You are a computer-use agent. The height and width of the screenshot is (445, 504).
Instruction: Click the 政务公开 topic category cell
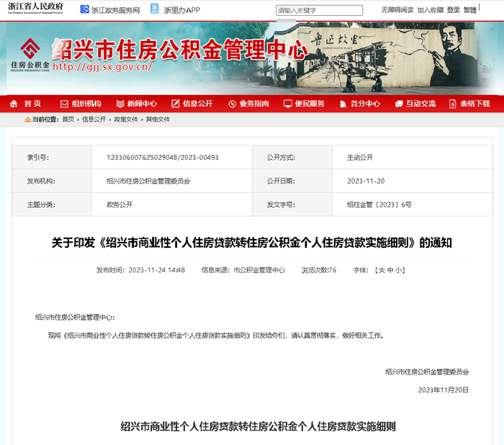pos(172,204)
